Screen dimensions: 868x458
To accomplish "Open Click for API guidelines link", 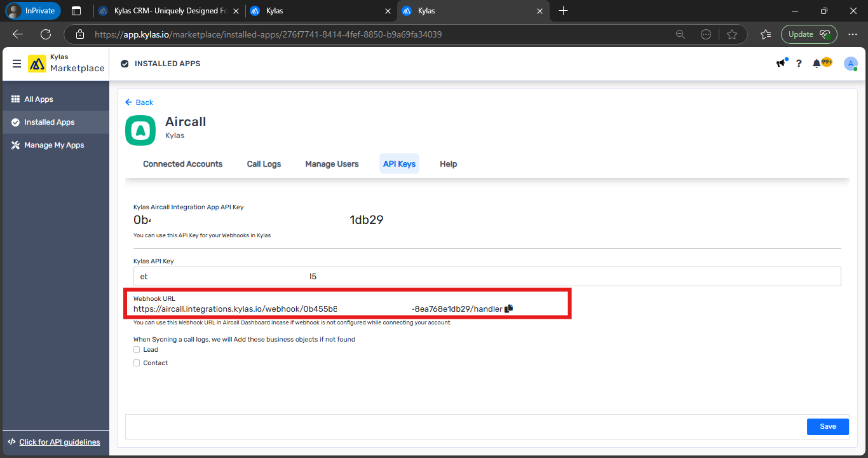I will pyautogui.click(x=60, y=442).
